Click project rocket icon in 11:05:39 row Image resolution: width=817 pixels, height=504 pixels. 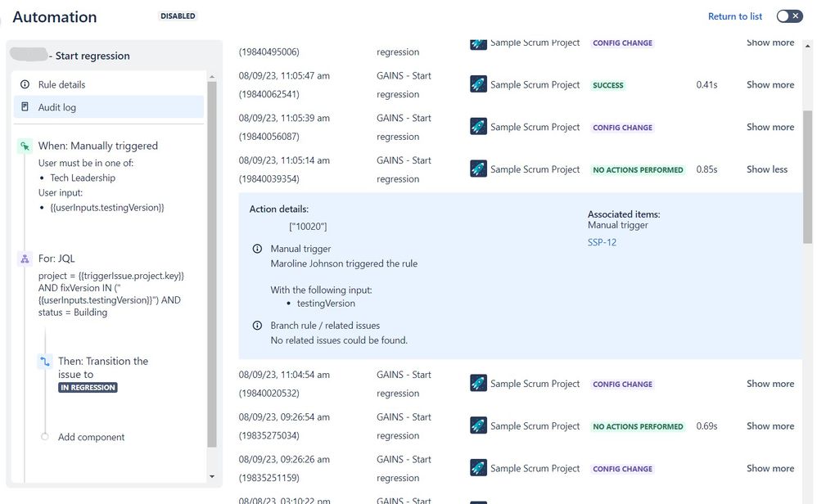click(x=478, y=126)
